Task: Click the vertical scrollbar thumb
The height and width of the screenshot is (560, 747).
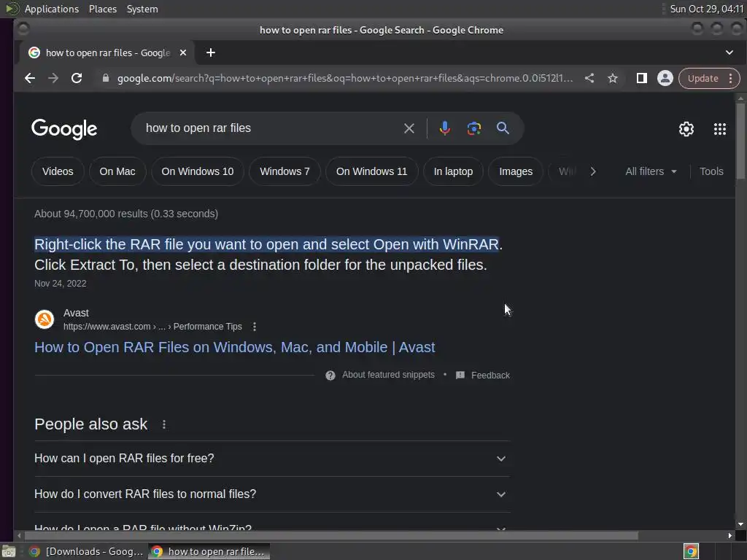Action: point(740,141)
